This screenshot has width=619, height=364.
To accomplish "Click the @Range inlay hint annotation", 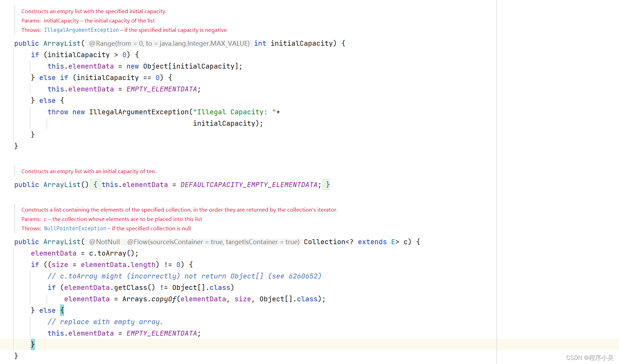I will click(x=169, y=43).
